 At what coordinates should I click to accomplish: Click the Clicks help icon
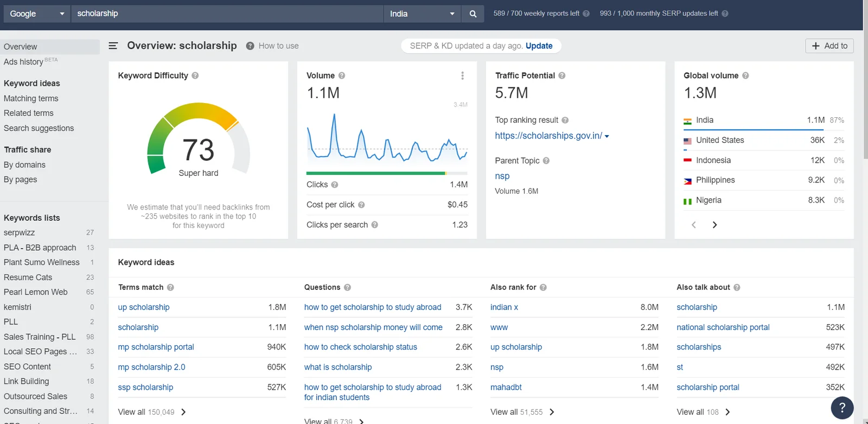pyautogui.click(x=335, y=185)
